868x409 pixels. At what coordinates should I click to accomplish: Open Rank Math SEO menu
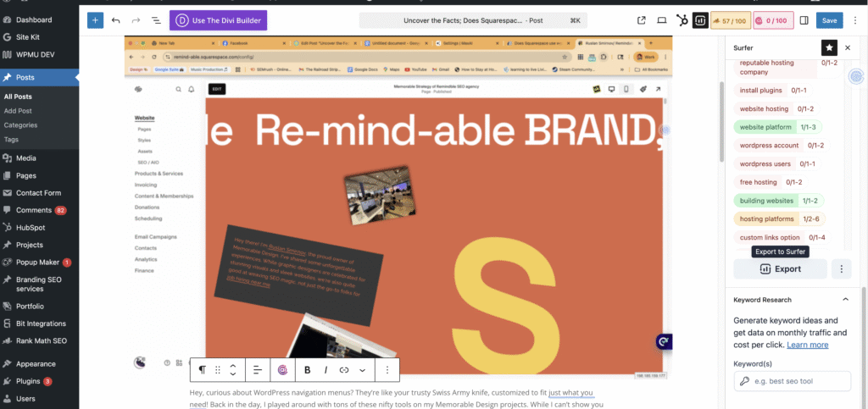click(40, 341)
